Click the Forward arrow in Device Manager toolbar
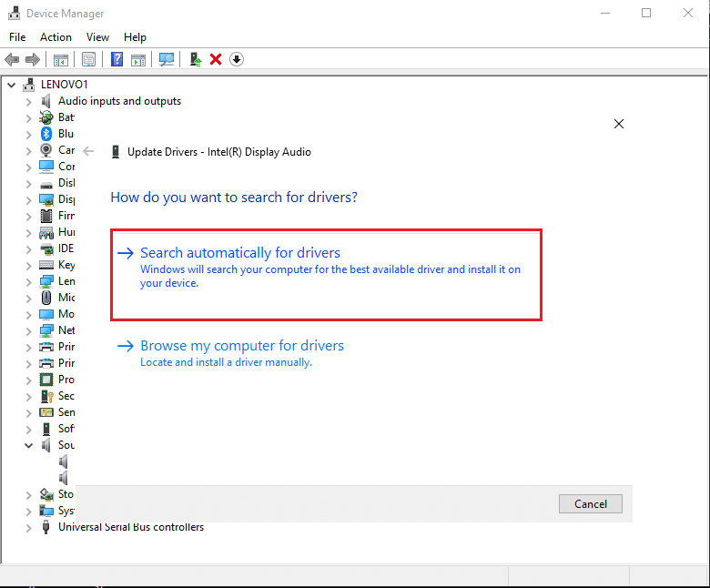Viewport: 710px width, 588px height. point(33,59)
